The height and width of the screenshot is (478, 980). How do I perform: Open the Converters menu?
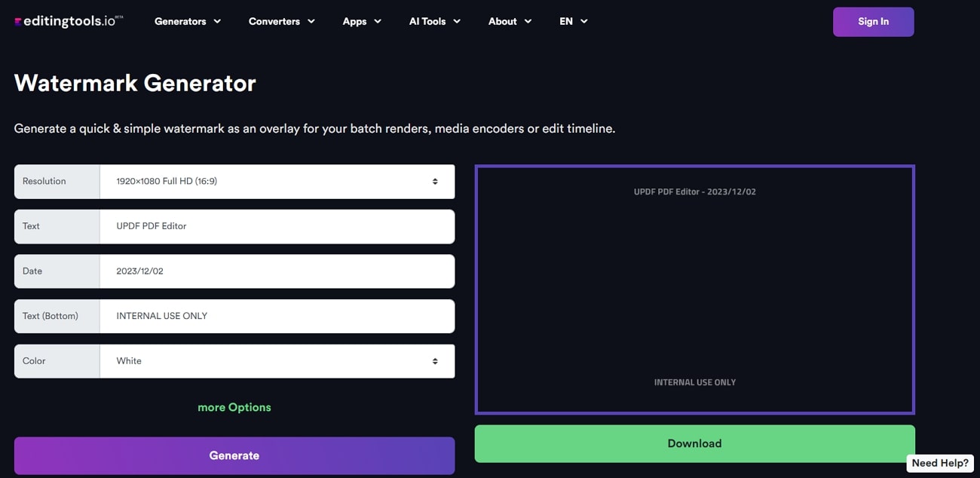tap(280, 21)
